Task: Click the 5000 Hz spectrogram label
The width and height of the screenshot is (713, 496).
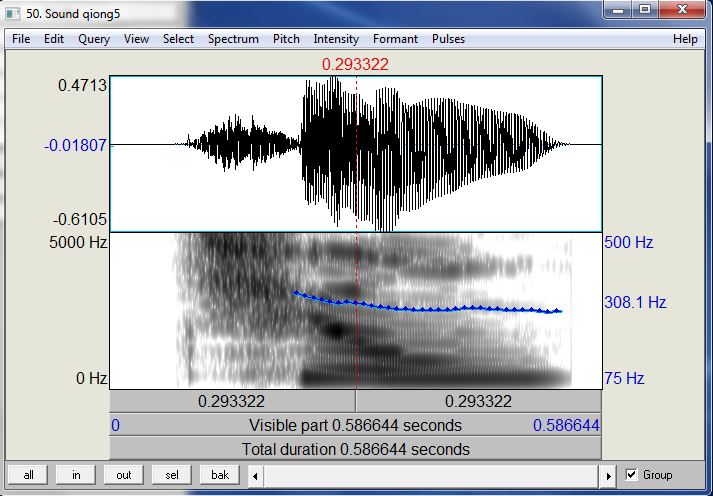Action: tap(78, 242)
